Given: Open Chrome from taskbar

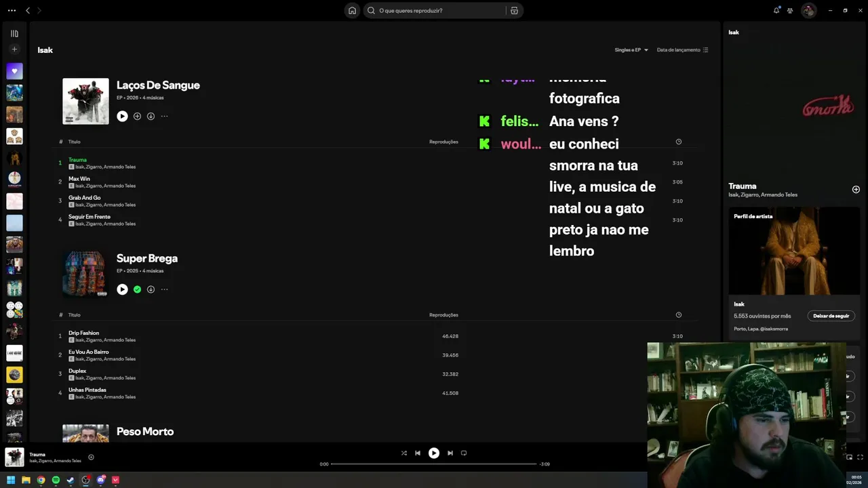Looking at the screenshot, I should coord(41,480).
